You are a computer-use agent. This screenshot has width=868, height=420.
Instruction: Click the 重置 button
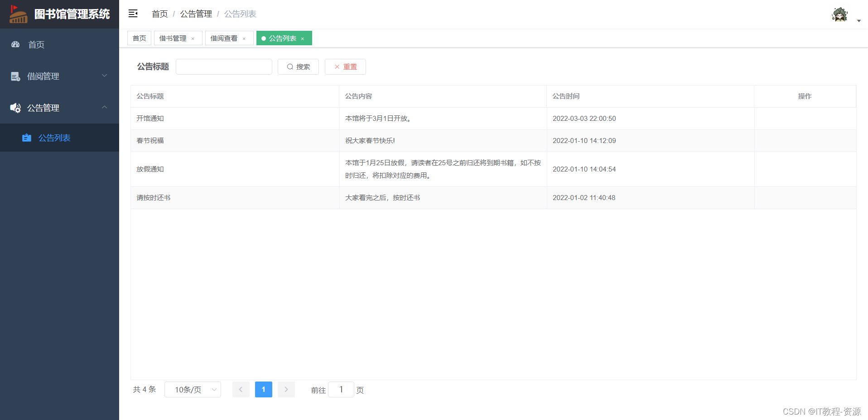[345, 67]
